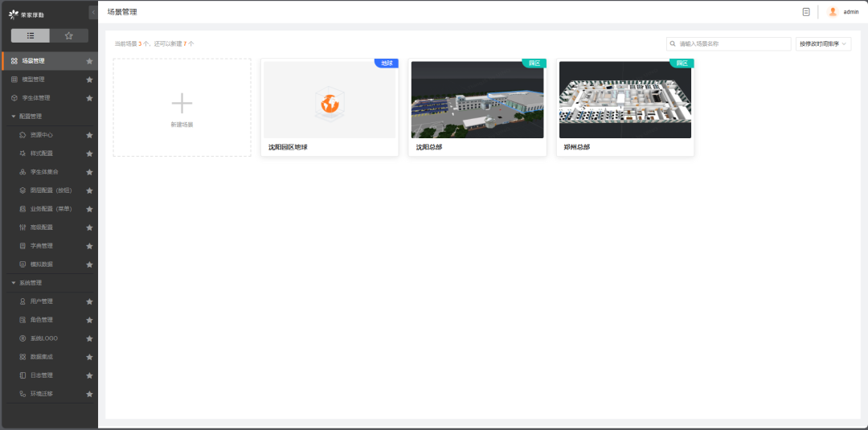Open the 按修改时间排序 sort dropdown
The image size is (868, 430).
[823, 43]
